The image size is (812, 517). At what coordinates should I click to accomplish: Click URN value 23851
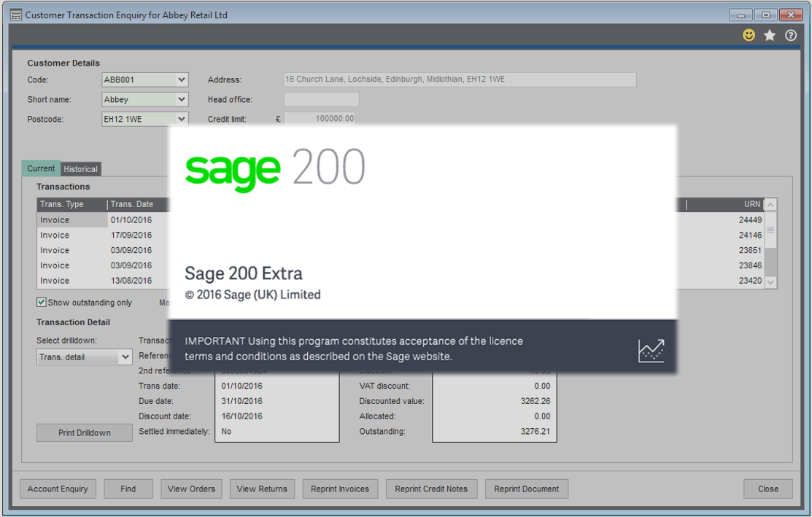click(x=751, y=250)
